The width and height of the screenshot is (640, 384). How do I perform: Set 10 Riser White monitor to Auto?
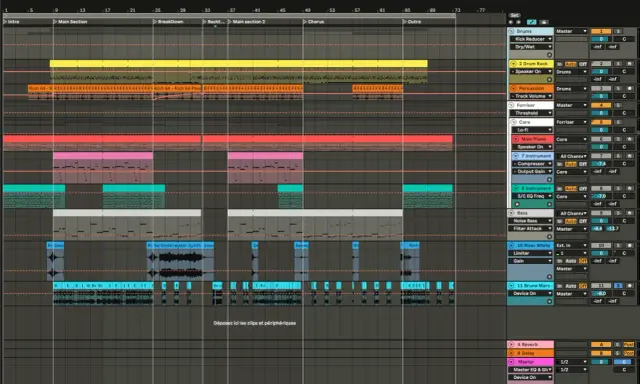pos(571,261)
